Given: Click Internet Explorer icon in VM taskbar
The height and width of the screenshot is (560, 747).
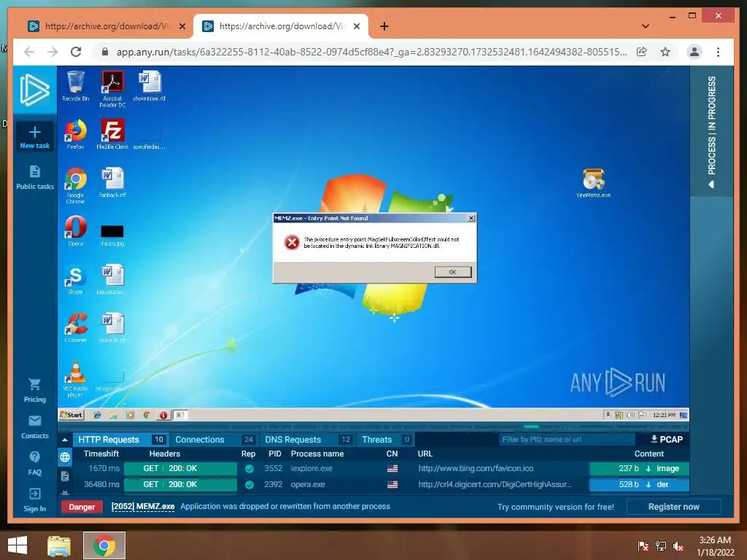Looking at the screenshot, I should pos(97,415).
